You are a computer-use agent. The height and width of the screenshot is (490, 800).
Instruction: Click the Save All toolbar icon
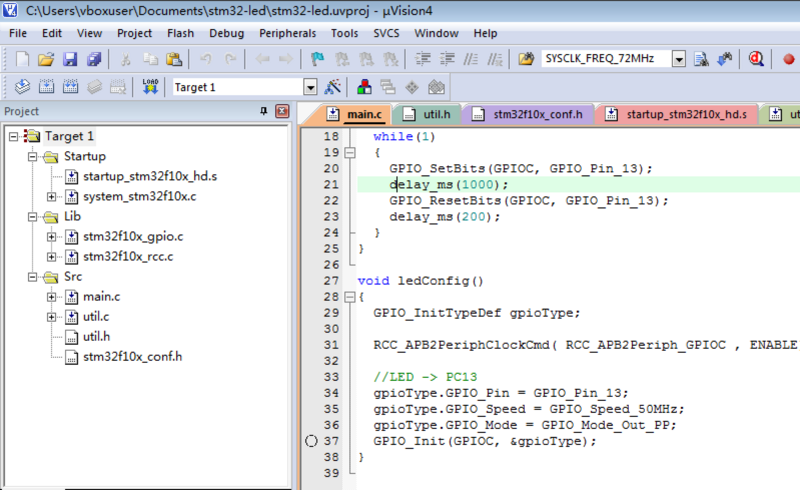point(91,59)
